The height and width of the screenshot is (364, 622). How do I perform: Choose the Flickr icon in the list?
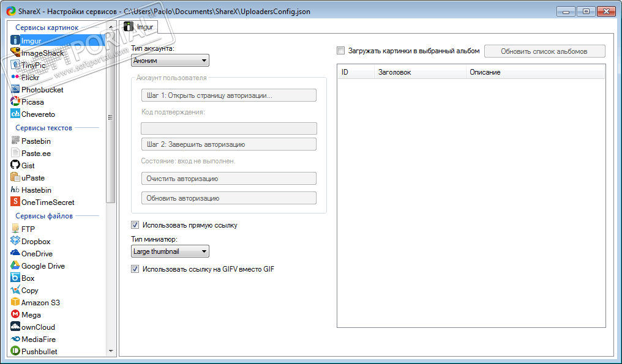[15, 77]
